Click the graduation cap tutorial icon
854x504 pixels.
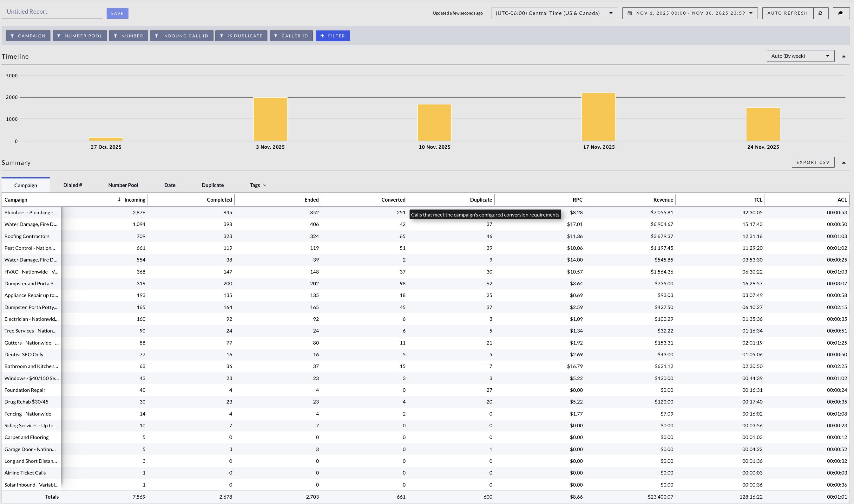tap(840, 13)
